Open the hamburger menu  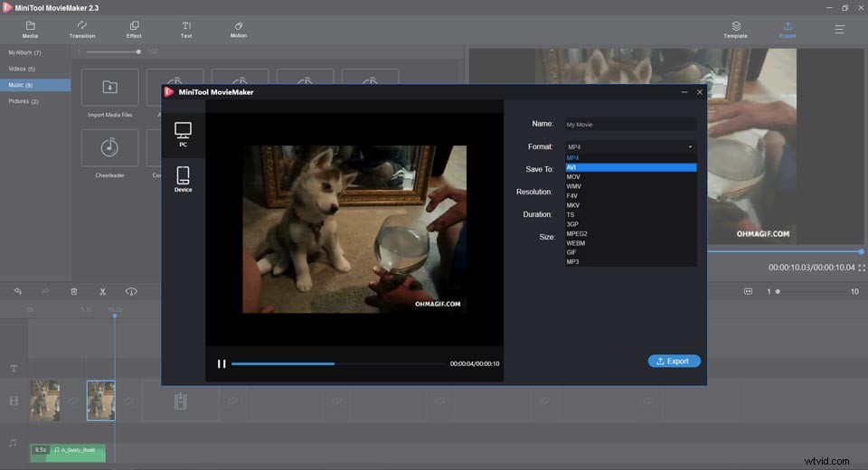pyautogui.click(x=839, y=29)
